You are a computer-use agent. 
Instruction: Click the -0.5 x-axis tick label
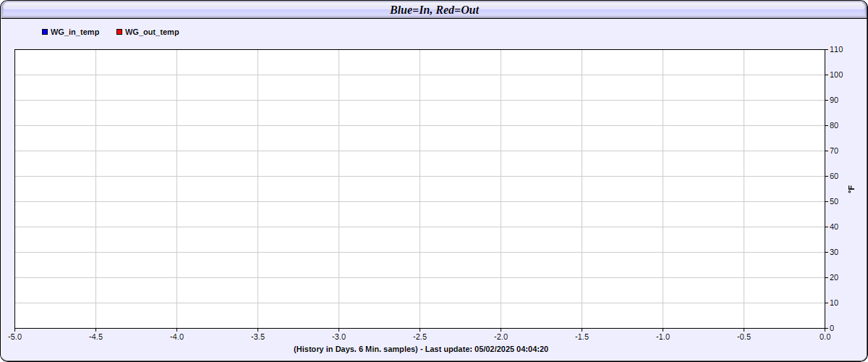click(744, 337)
